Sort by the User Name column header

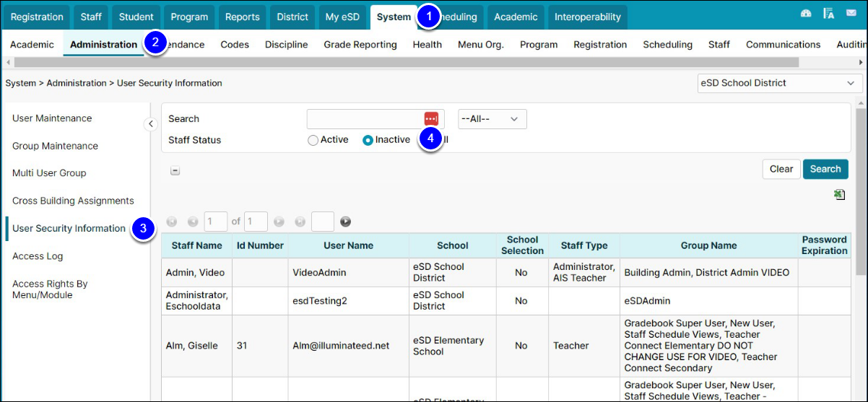(x=348, y=245)
